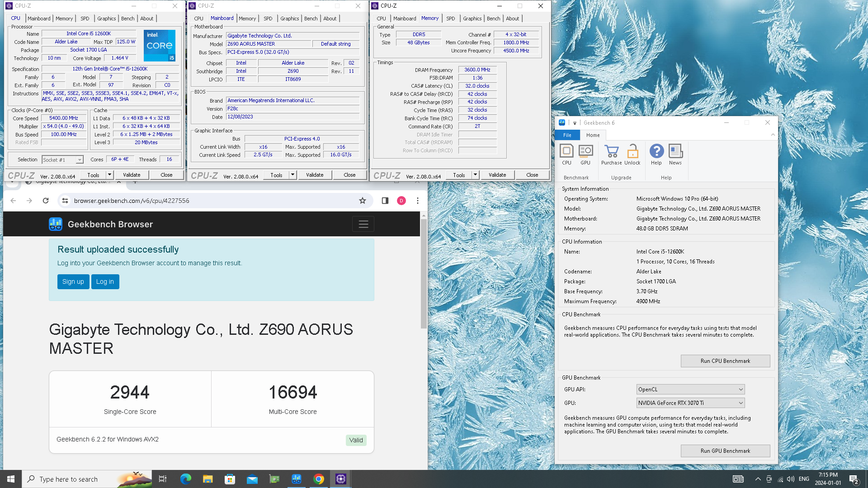This screenshot has width=868, height=488.
Task: Run the Geekbench CPU benchmark icon
Action: click(x=566, y=155)
